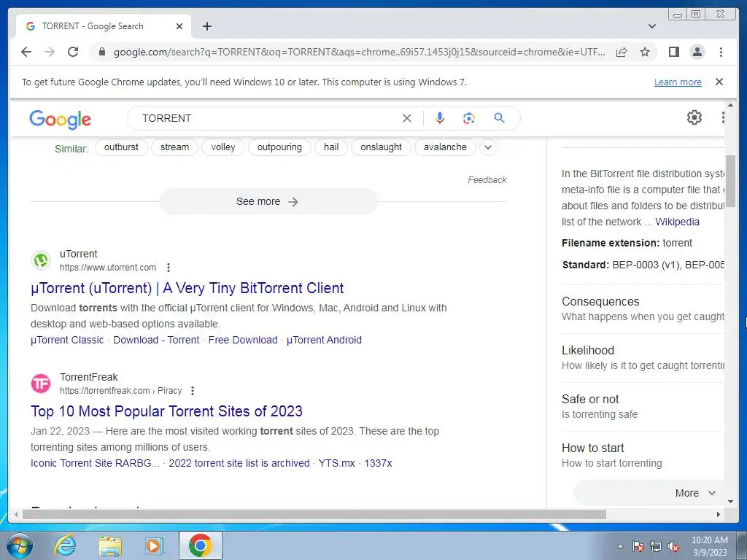Click the forward navigation arrow
747x560 pixels.
pos(50,52)
